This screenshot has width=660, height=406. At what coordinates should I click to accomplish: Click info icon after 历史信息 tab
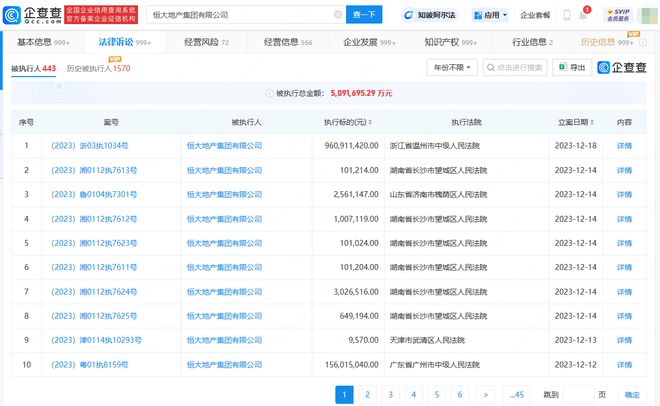(643, 42)
